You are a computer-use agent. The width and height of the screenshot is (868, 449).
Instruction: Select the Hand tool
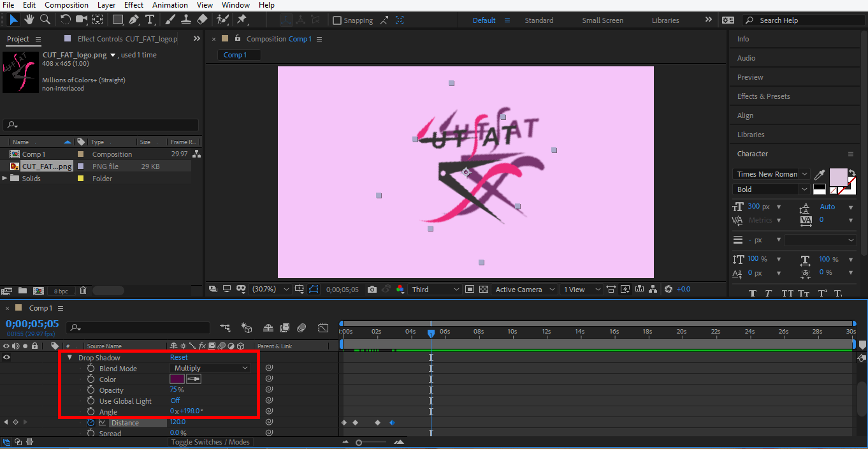pos(29,20)
